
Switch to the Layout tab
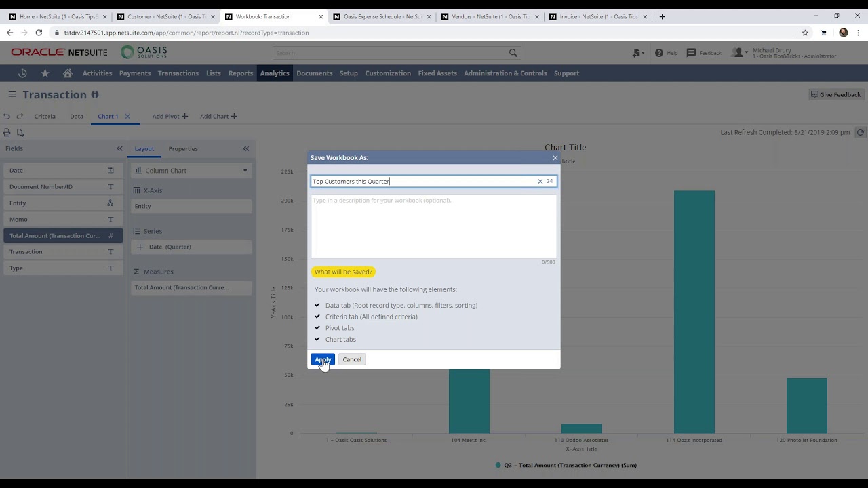point(144,148)
